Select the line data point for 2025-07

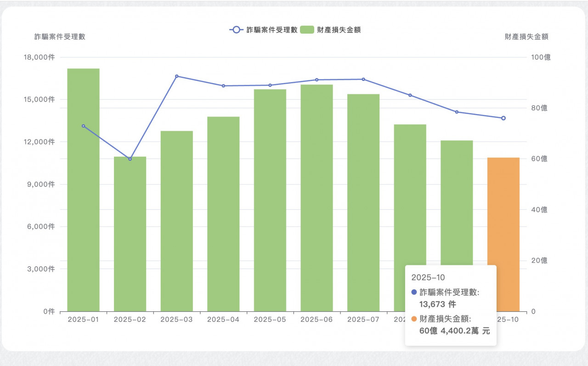point(363,79)
